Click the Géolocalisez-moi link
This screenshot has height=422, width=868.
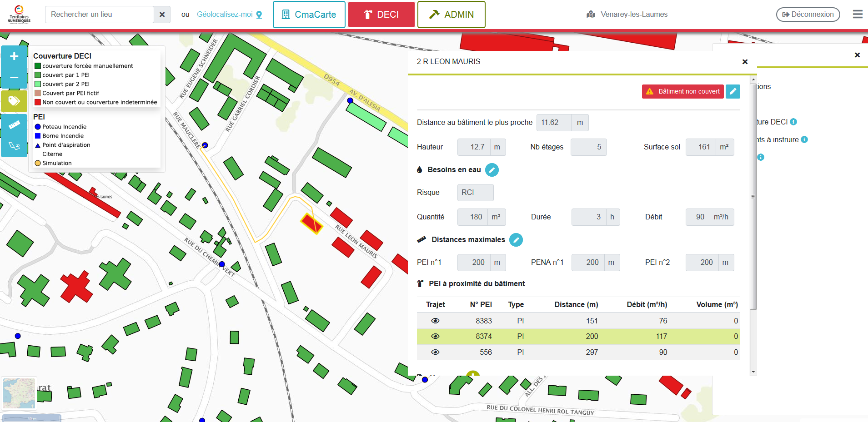[x=225, y=15]
